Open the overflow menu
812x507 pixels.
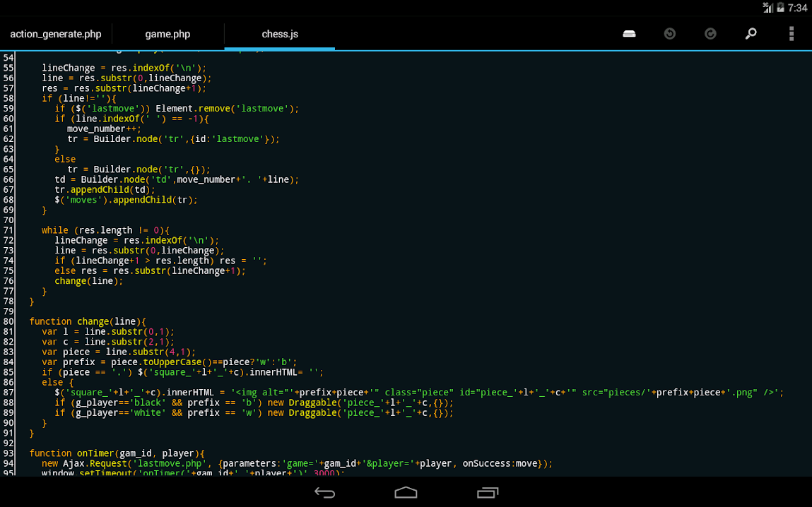[x=790, y=33]
